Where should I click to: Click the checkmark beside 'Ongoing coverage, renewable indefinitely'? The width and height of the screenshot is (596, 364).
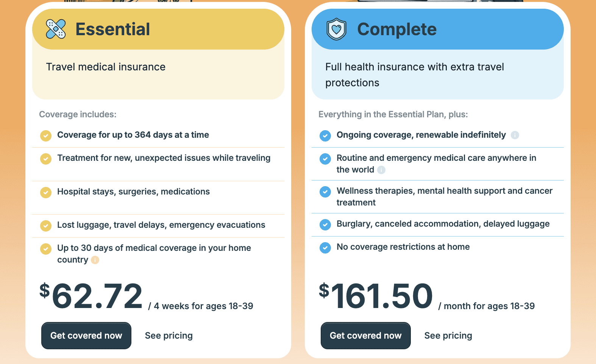[325, 135]
